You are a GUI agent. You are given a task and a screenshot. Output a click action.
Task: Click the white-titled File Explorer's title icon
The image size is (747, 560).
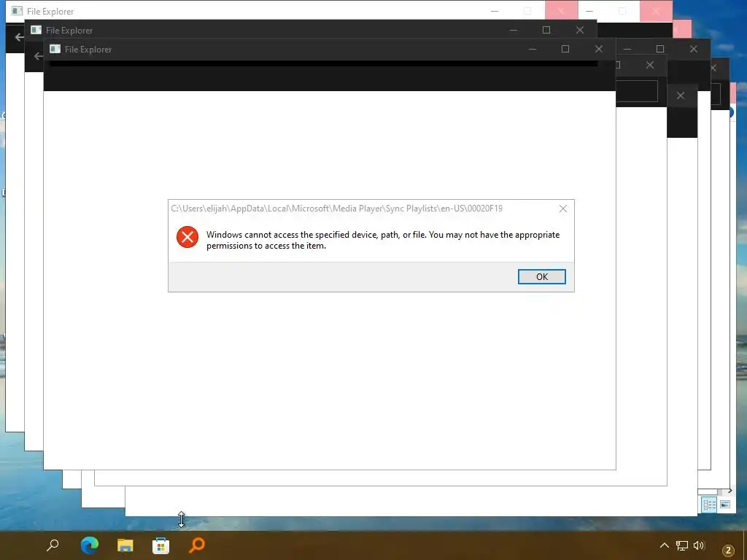click(x=18, y=11)
